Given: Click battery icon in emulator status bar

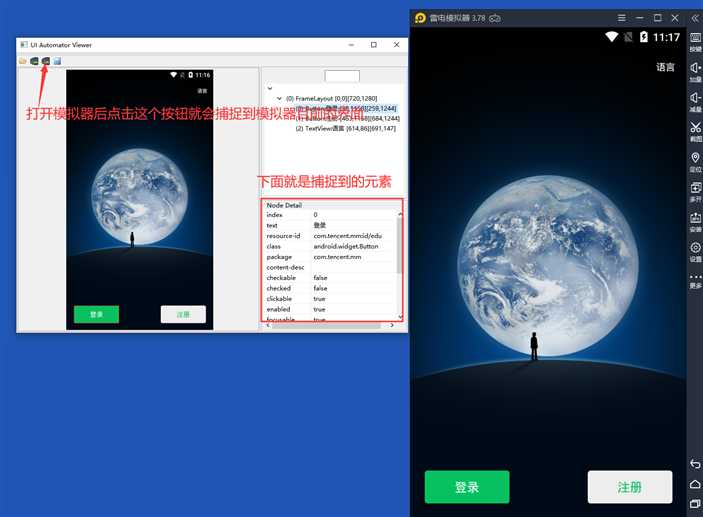Looking at the screenshot, I should tap(643, 37).
